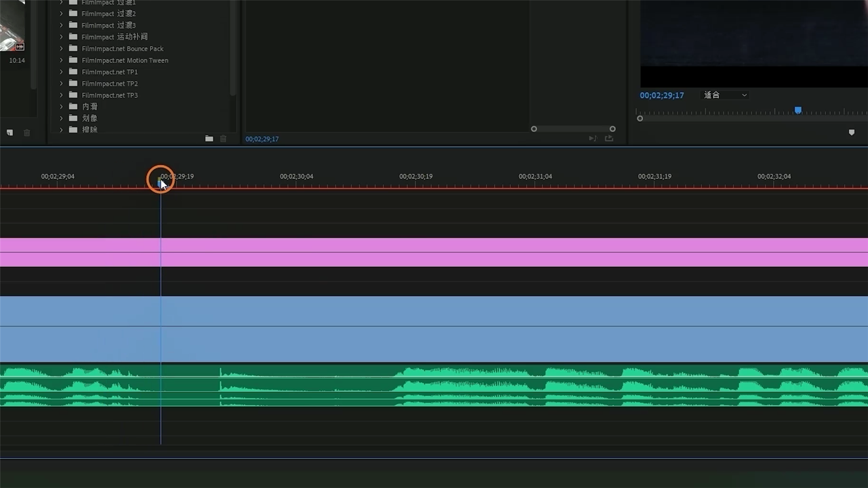This screenshot has height=488, width=868.
Task: Click folder icon beside 划像
Action: (x=73, y=118)
